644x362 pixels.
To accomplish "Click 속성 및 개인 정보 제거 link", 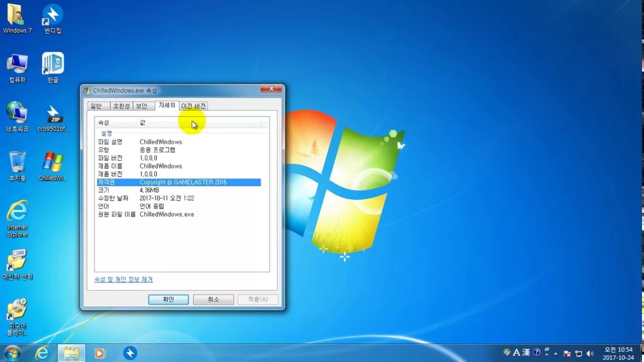I will [123, 280].
